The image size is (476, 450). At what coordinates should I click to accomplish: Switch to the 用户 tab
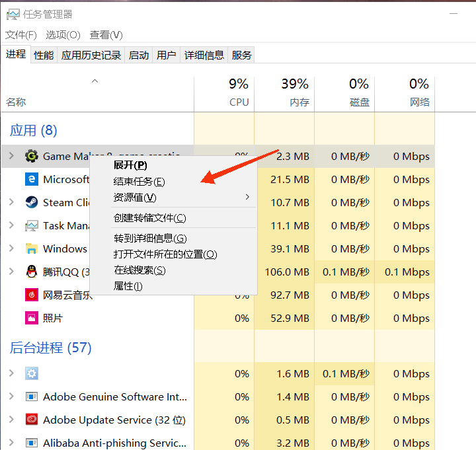point(167,56)
